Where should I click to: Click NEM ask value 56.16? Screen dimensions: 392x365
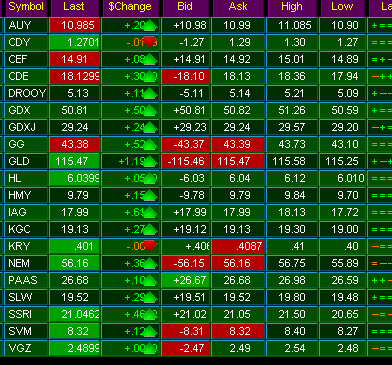pos(238,263)
